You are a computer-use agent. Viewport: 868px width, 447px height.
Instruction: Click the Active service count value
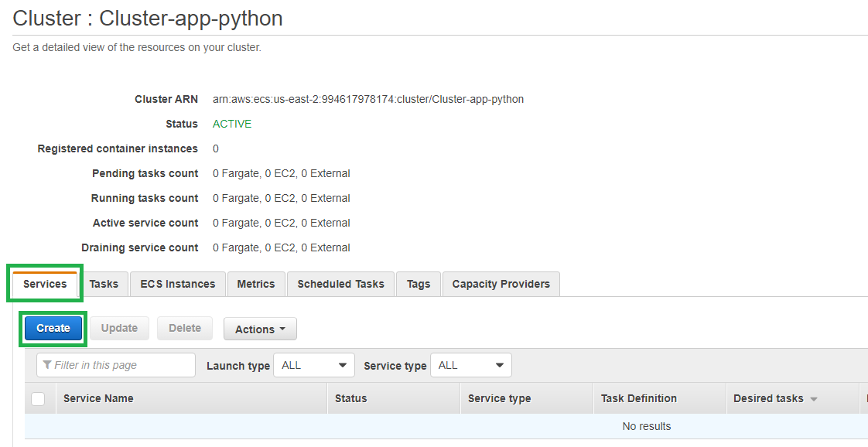point(282,223)
